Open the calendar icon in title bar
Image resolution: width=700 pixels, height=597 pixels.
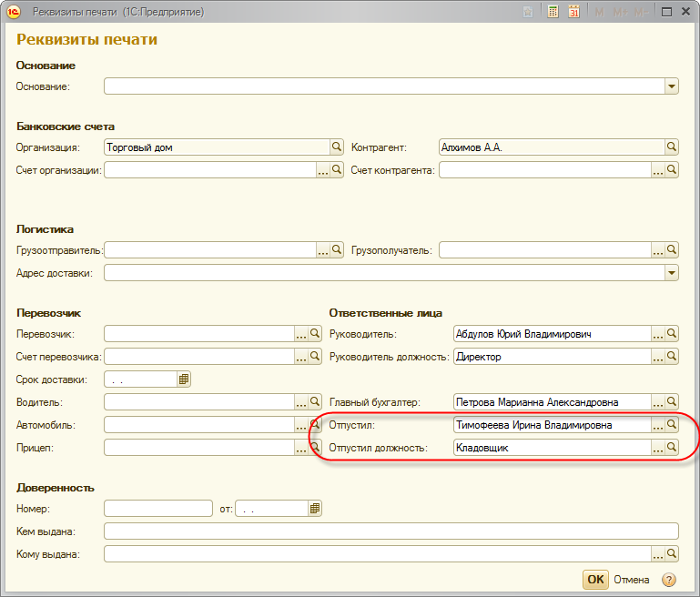click(574, 13)
